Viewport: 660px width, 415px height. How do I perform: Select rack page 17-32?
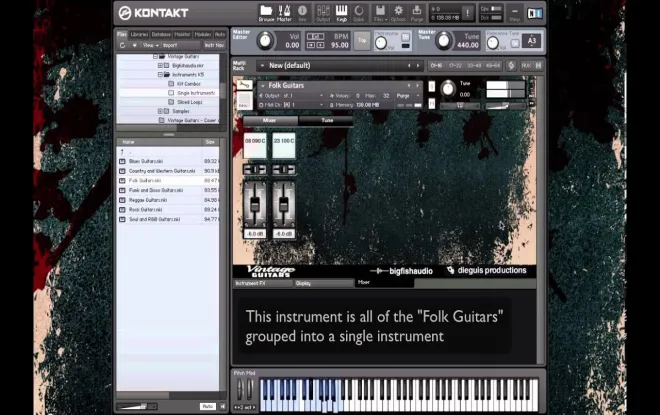[x=455, y=66]
